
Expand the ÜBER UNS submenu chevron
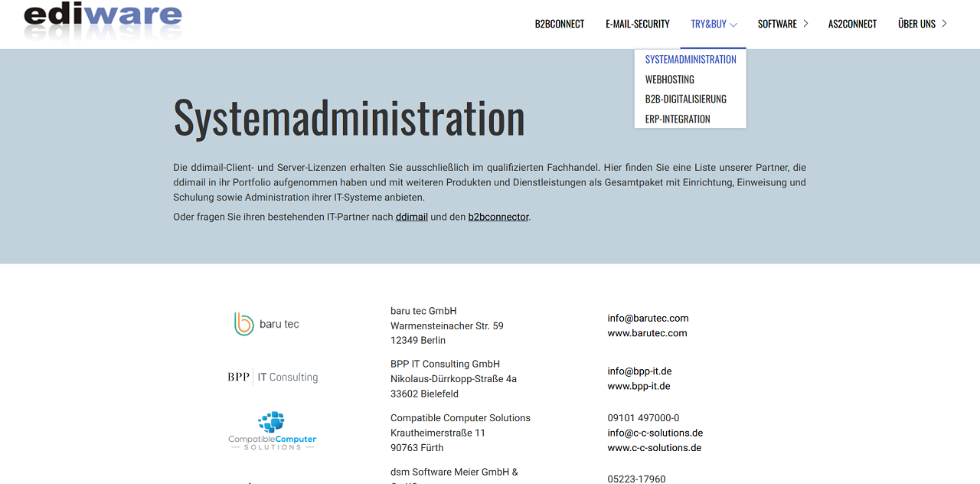pos(944,24)
